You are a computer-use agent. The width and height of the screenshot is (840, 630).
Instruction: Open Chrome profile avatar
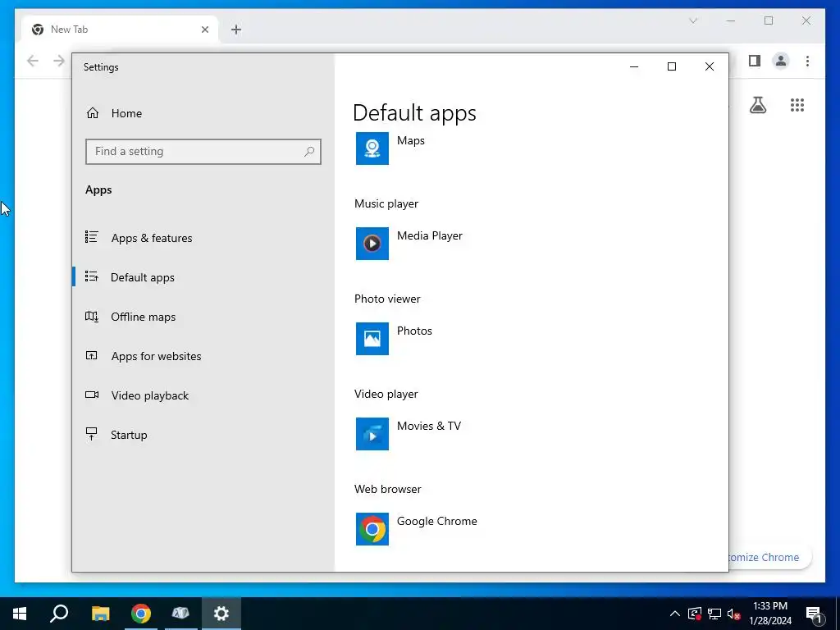pyautogui.click(x=781, y=61)
